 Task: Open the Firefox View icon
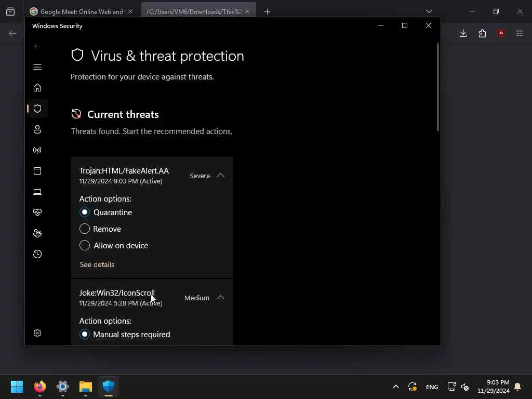[x=10, y=11]
